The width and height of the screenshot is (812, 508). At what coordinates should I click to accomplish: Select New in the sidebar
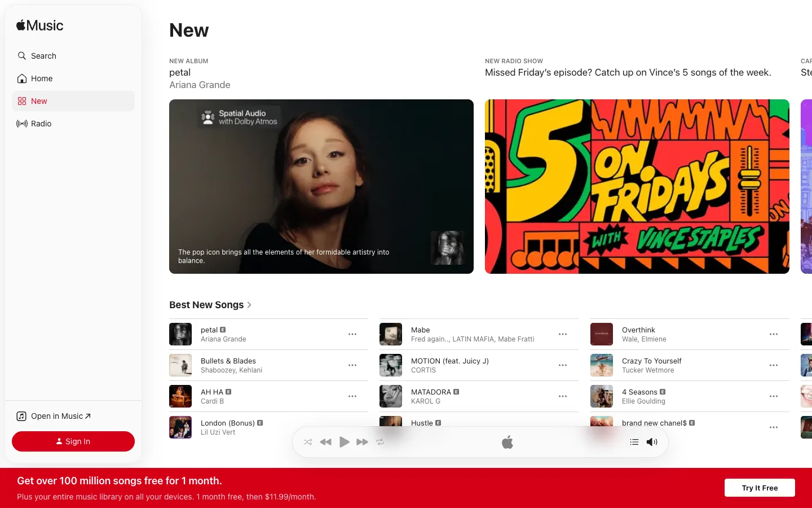tap(73, 101)
